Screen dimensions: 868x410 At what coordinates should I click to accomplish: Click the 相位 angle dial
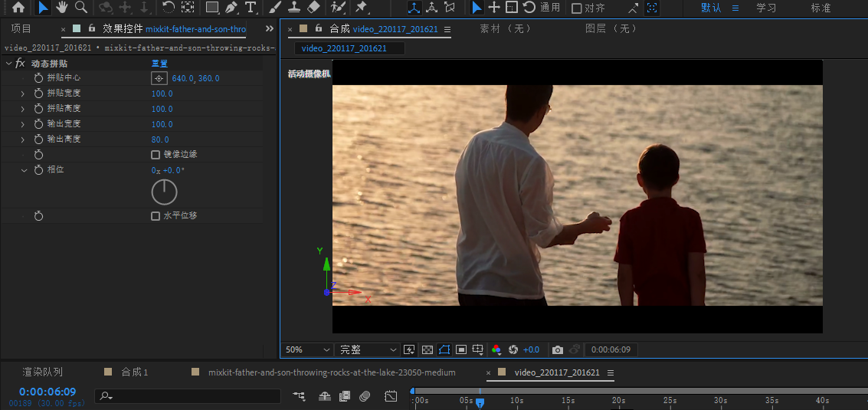click(x=165, y=192)
